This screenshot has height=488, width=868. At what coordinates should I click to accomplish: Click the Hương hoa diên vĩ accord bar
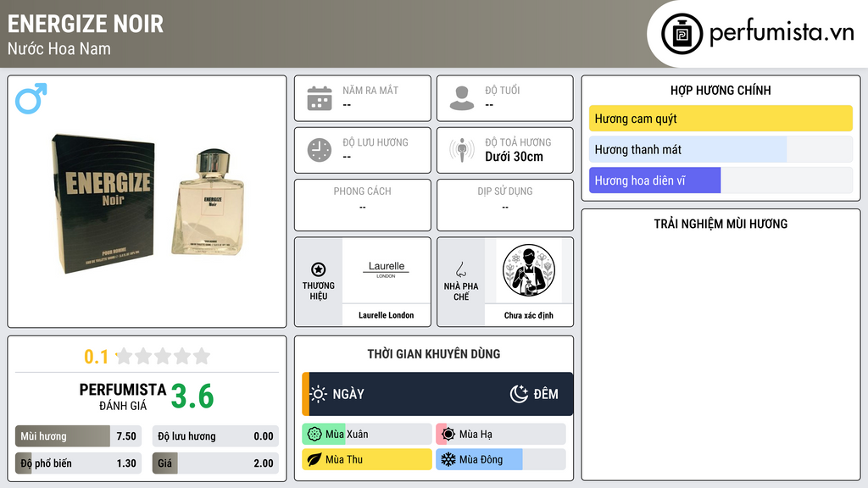[721, 180]
